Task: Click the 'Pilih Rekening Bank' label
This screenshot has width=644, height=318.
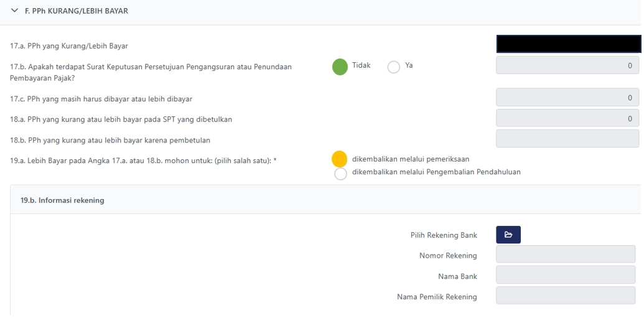Action: 443,235
